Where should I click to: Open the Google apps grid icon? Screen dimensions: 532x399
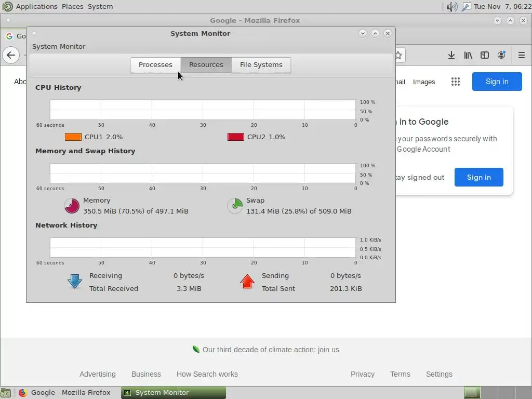point(455,82)
